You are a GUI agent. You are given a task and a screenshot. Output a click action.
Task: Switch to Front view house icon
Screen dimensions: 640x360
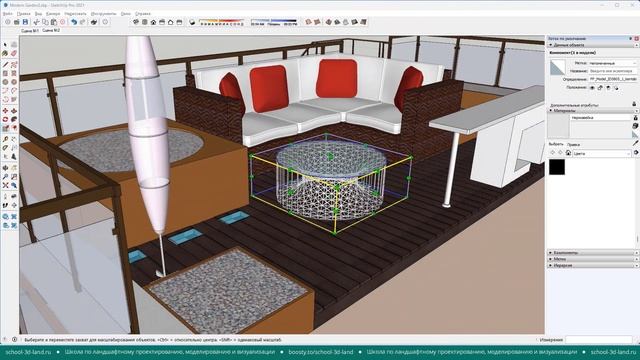click(x=153, y=22)
